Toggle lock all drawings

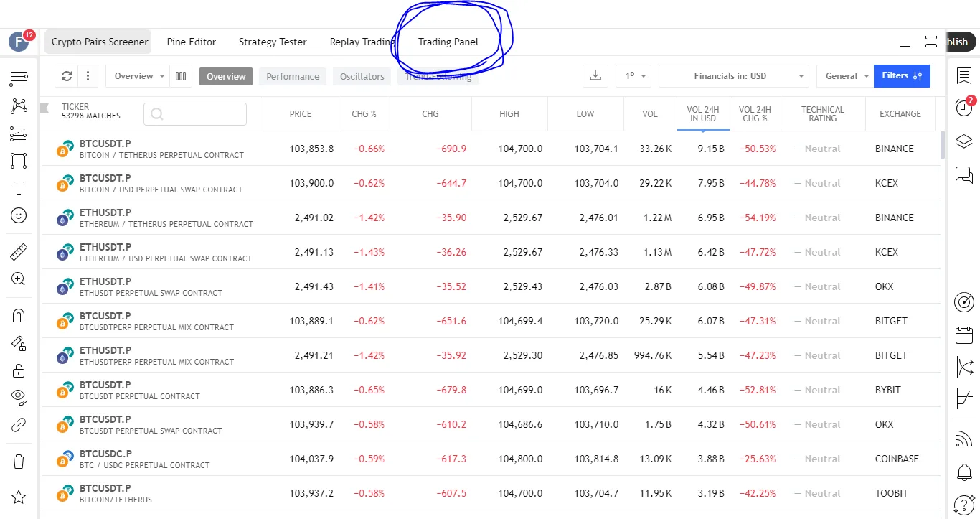[x=19, y=370]
